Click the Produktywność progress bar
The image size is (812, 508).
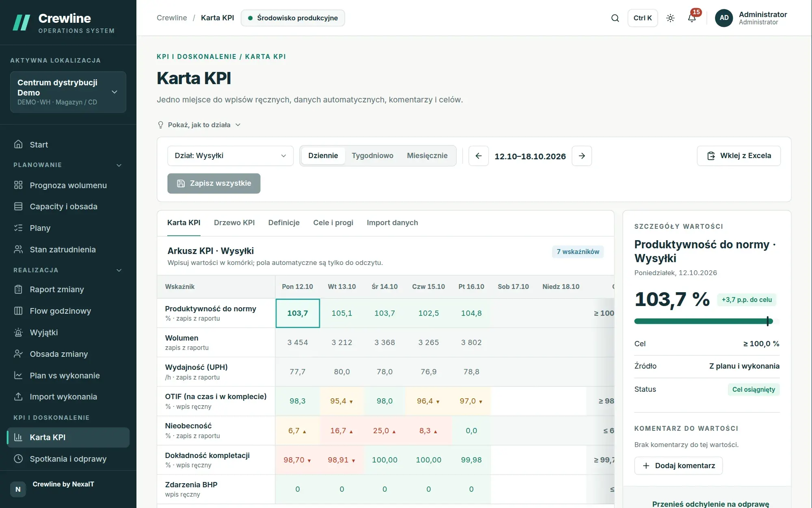pyautogui.click(x=706, y=321)
